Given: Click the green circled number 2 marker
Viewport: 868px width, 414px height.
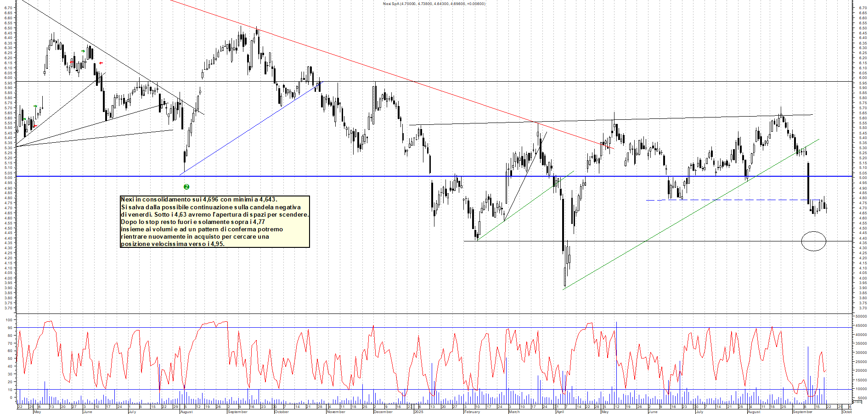Looking at the screenshot, I should tap(186, 187).
